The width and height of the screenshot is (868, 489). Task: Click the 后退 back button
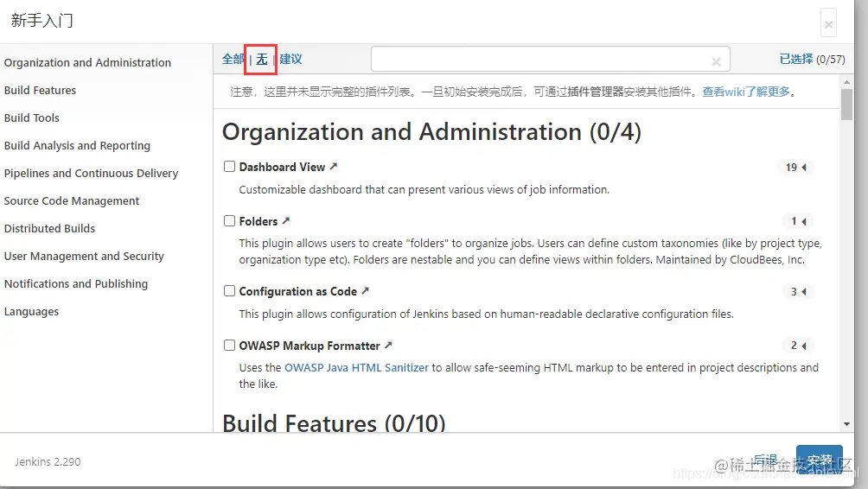[765, 460]
